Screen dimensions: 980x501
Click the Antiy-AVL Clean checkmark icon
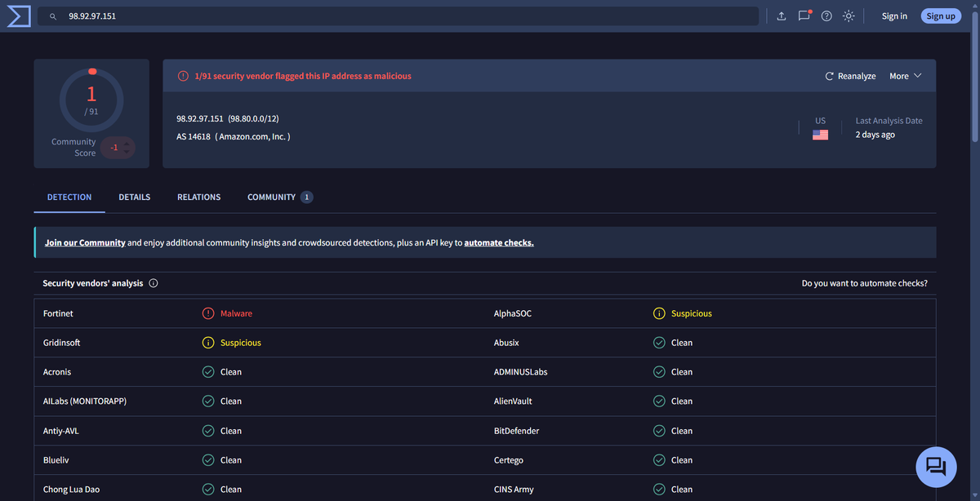pos(208,431)
